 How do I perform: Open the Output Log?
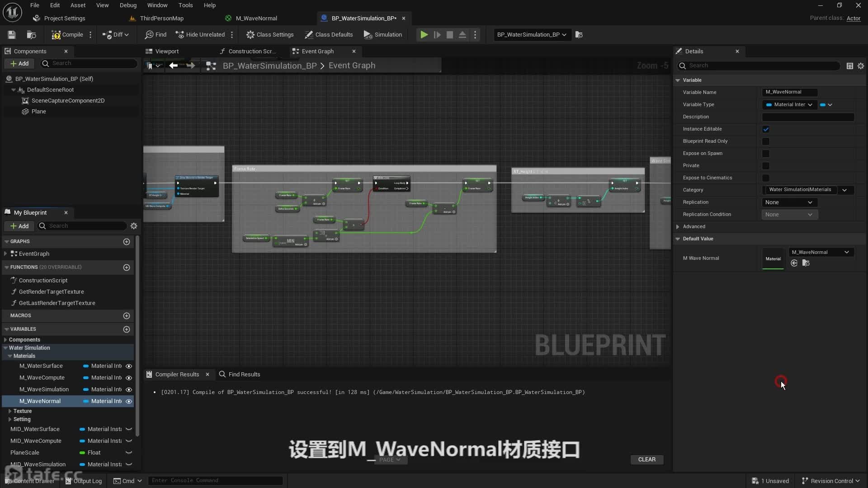84,481
